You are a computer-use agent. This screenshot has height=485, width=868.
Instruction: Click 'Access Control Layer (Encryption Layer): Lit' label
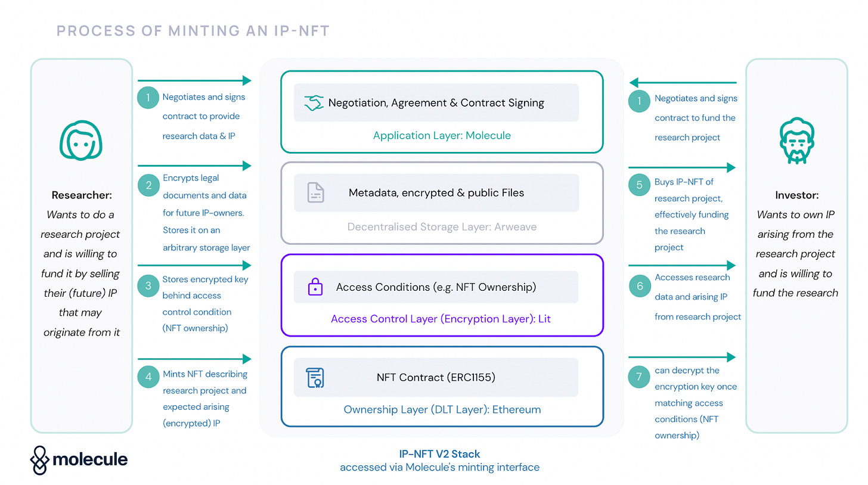coord(441,319)
